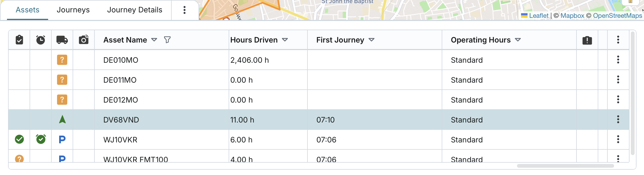Expand the Operating Hours column dropdown
The width and height of the screenshot is (644, 175).
(x=518, y=40)
